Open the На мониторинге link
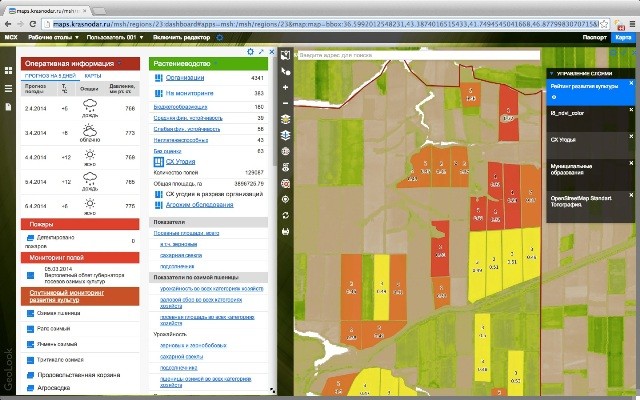 pos(189,93)
